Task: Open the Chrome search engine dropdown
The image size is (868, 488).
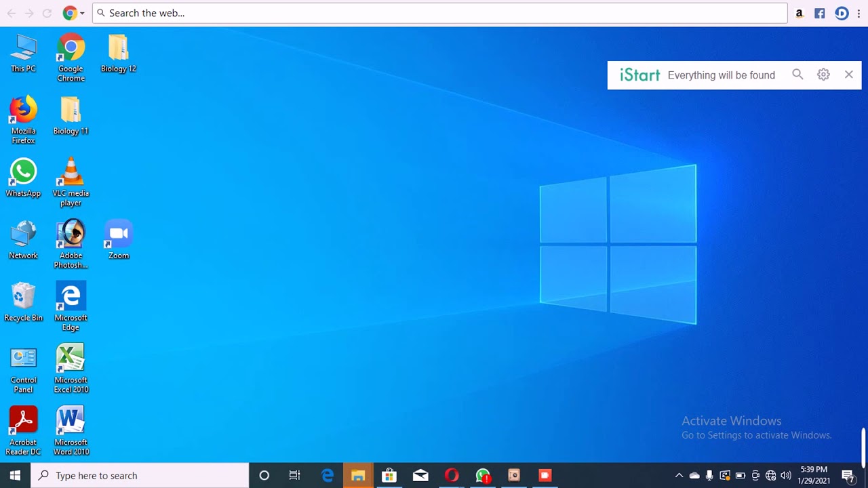Action: pos(73,13)
